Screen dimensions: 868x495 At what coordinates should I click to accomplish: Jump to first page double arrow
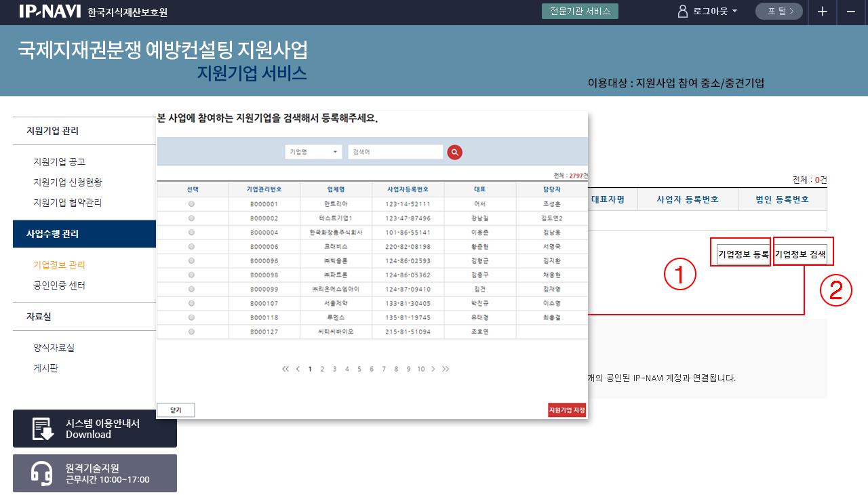coord(285,369)
